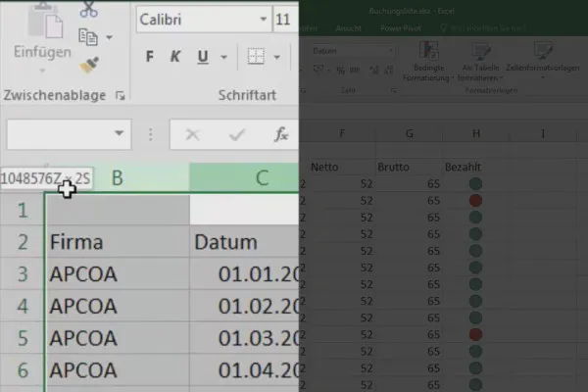The height and width of the screenshot is (392, 588).
Task: Open the Zahl group dialog launcher
Action: 393,90
